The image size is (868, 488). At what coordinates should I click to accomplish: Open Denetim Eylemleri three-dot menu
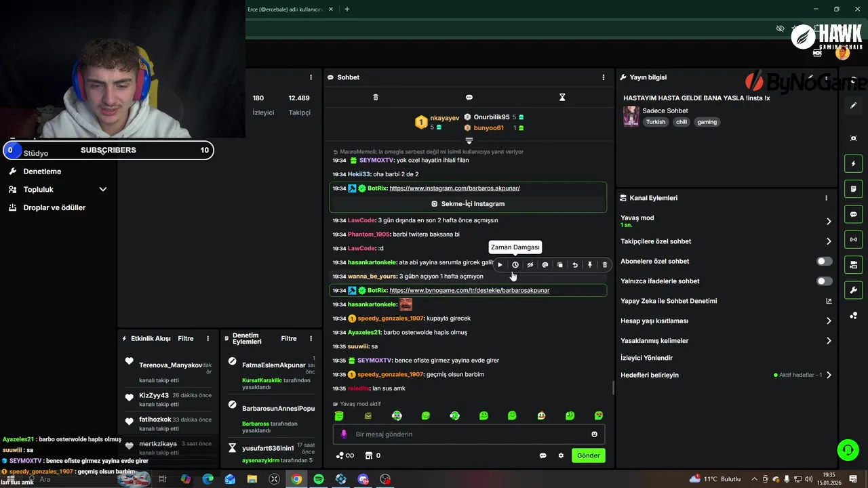coord(311,338)
